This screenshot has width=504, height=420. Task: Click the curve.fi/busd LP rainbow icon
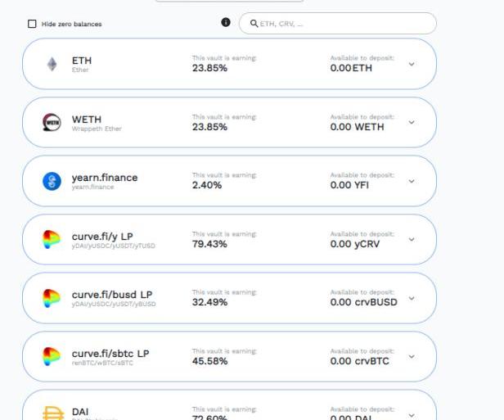(52, 298)
